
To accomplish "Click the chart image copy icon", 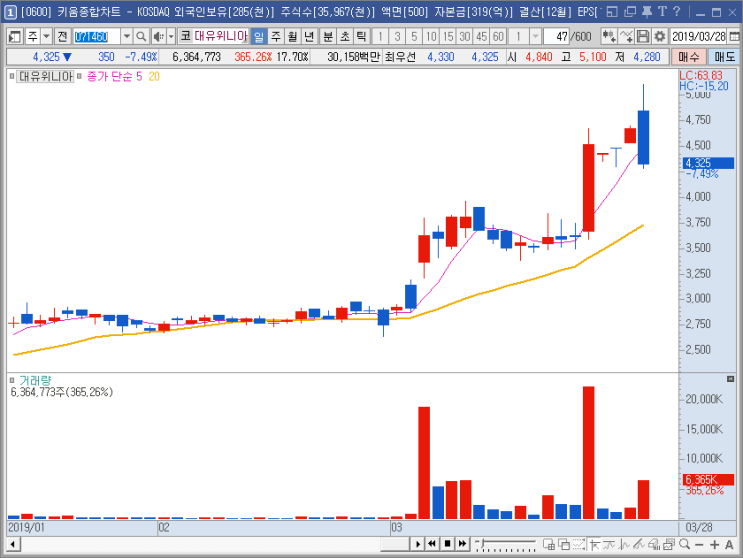I will pyautogui.click(x=669, y=544).
